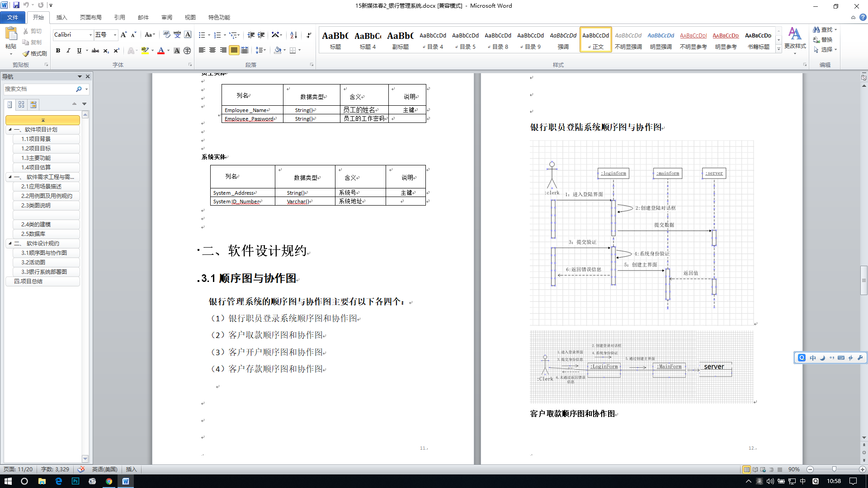Open the font size 五号 dropdown
The width and height of the screenshot is (868, 488).
pos(115,35)
